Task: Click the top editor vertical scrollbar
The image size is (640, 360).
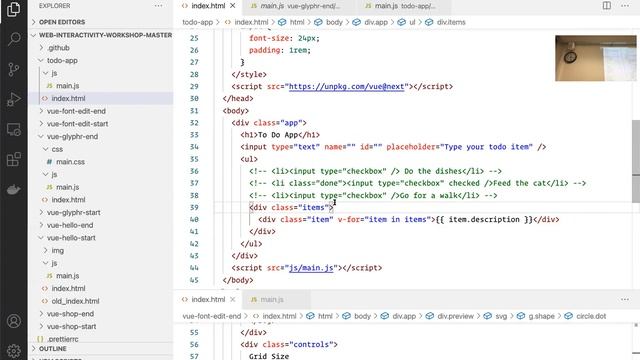Action: tap(636, 161)
